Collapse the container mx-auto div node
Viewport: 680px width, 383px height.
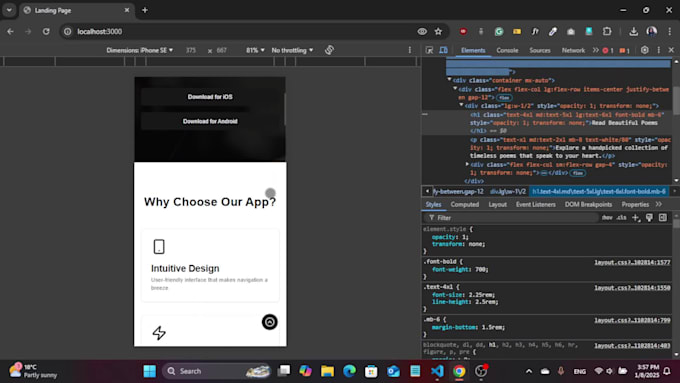pyautogui.click(x=449, y=80)
